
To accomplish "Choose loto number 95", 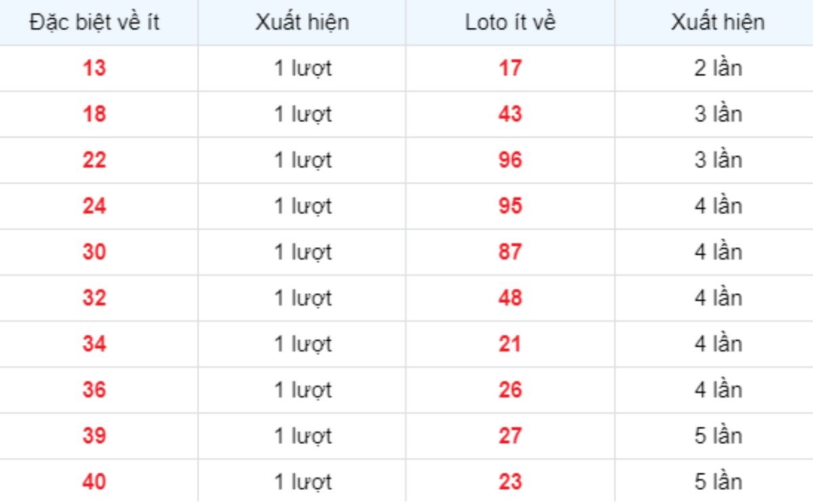I will tap(510, 206).
